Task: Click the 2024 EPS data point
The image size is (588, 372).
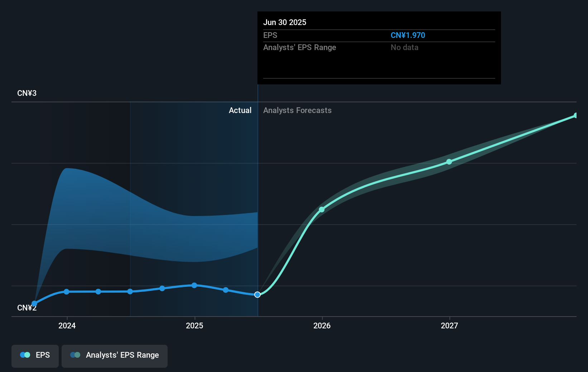Action: pyautogui.click(x=67, y=292)
